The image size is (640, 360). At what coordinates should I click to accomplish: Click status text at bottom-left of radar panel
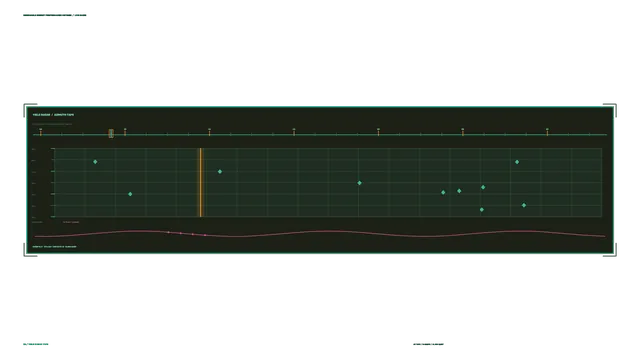coord(54,247)
